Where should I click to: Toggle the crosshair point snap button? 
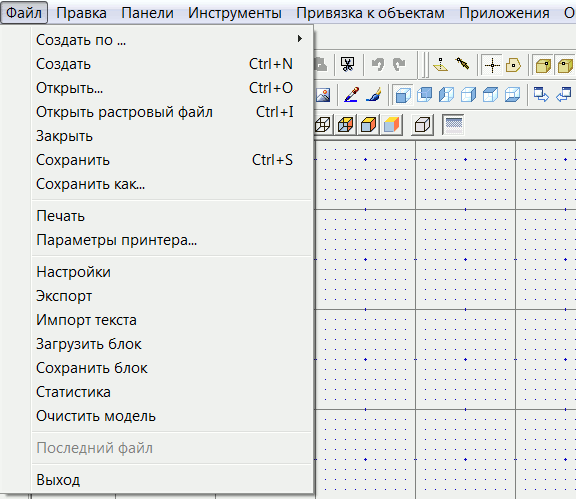tap(492, 65)
